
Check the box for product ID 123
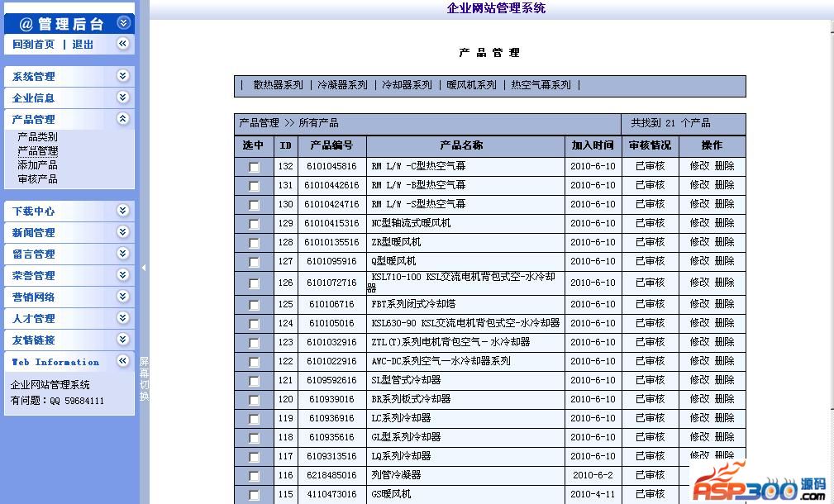click(255, 343)
